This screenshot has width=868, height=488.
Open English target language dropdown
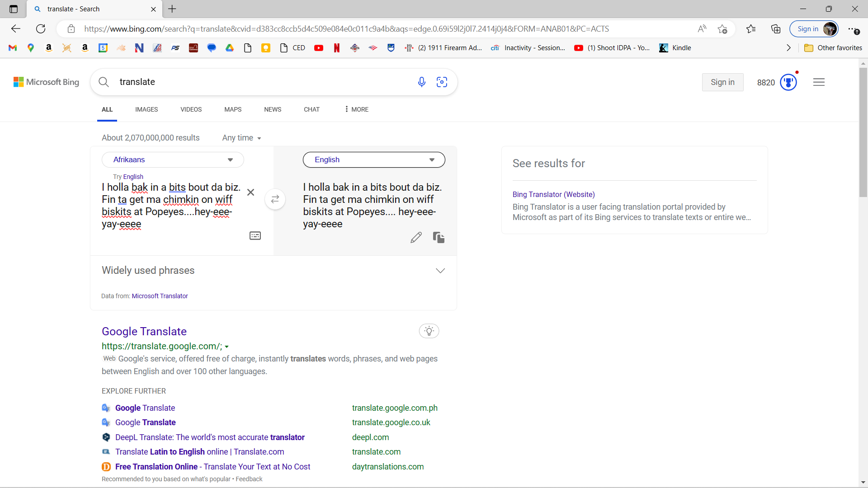click(374, 160)
